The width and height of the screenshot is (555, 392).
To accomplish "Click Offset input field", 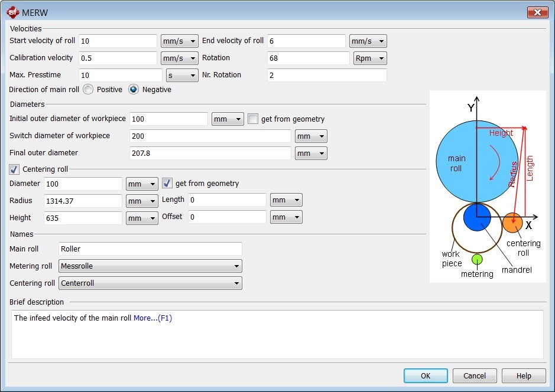I will pyautogui.click(x=227, y=217).
